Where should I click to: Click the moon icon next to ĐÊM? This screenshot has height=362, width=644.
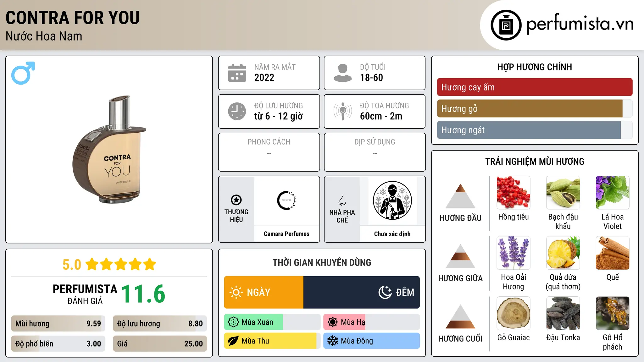coord(385,292)
